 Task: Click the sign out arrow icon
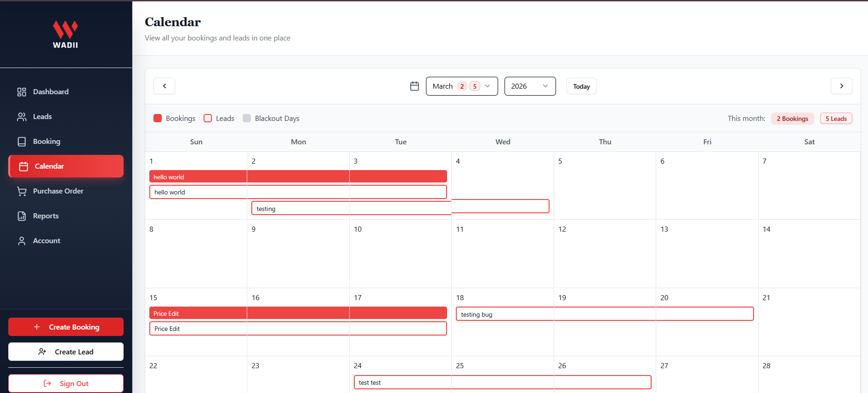point(47,383)
